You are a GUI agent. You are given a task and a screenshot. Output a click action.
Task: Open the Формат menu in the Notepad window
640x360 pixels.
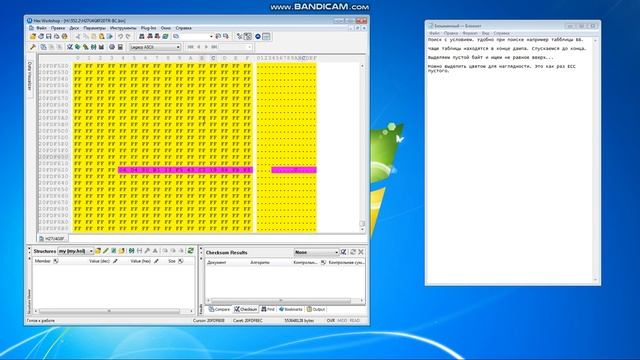(x=470, y=33)
